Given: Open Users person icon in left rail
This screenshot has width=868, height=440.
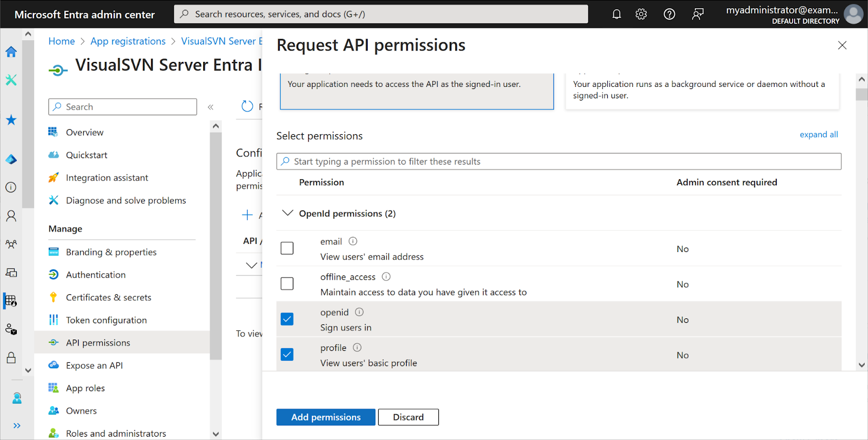Looking at the screenshot, I should point(11,216).
